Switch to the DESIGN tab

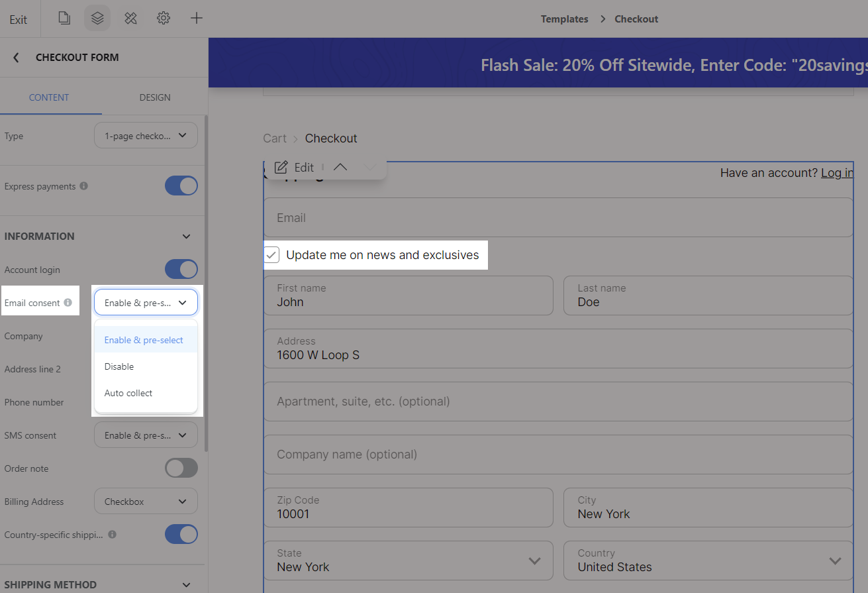[155, 97]
